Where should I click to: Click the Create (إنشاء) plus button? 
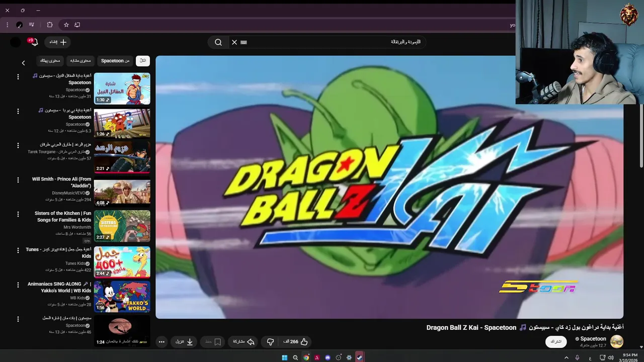[x=57, y=42]
